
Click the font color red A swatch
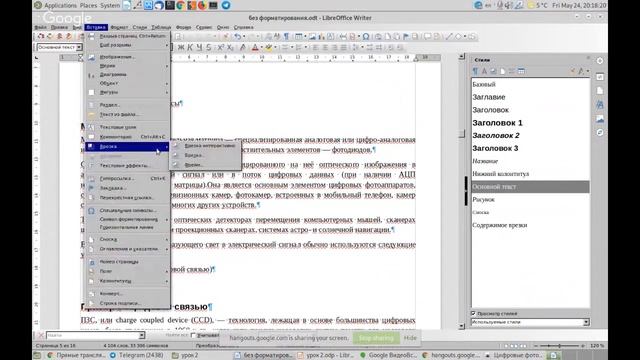(255, 47)
